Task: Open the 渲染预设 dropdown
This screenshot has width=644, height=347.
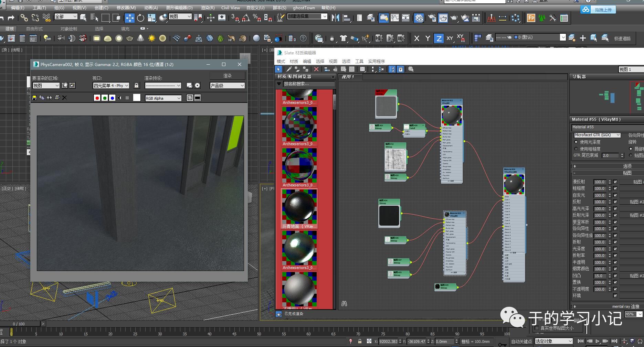Action: coord(163,85)
